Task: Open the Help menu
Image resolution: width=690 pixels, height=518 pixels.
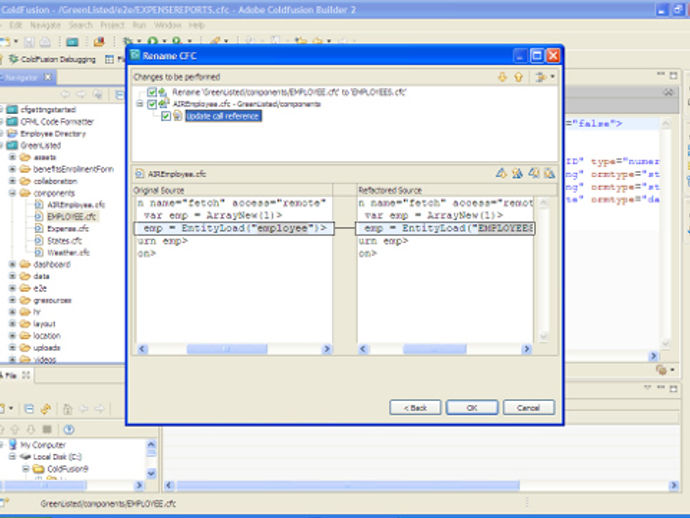Action: [196, 25]
